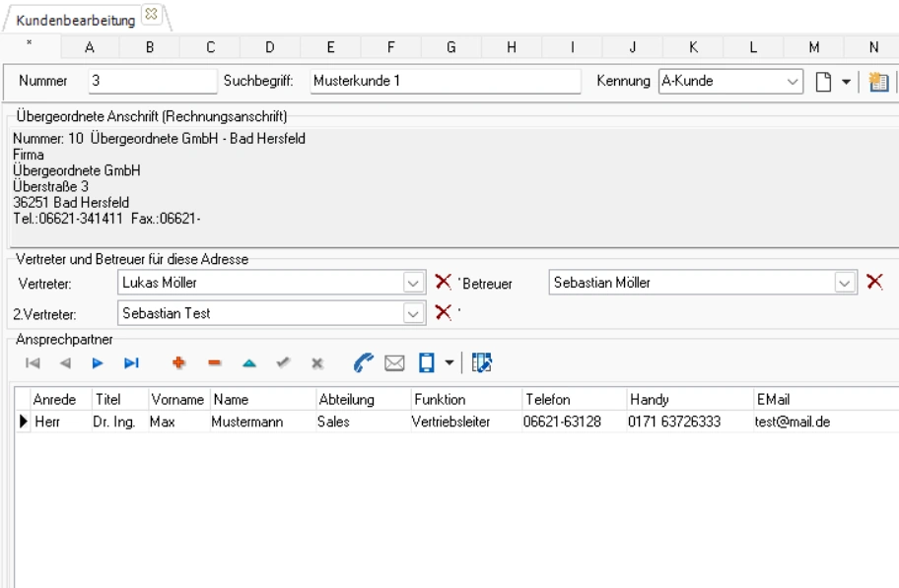Sort by Telefon column header
The image size is (899, 588).
[575, 399]
